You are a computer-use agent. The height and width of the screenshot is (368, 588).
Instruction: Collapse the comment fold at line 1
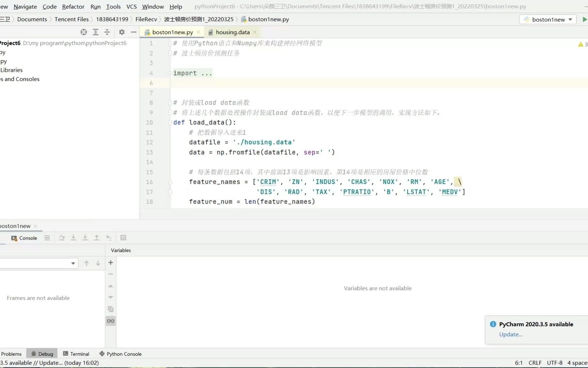click(x=170, y=43)
